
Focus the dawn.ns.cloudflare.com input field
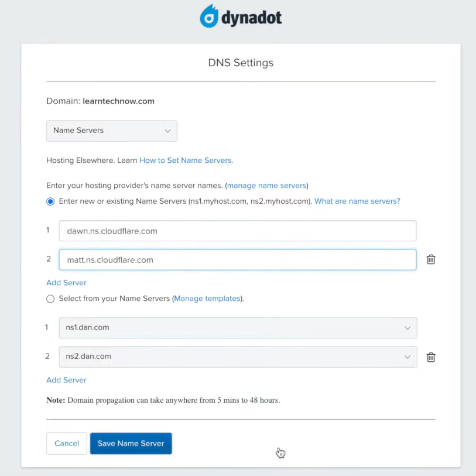[237, 231]
